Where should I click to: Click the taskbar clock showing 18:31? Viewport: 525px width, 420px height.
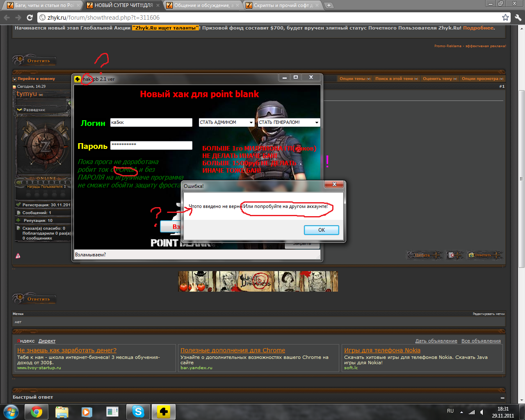point(503,412)
